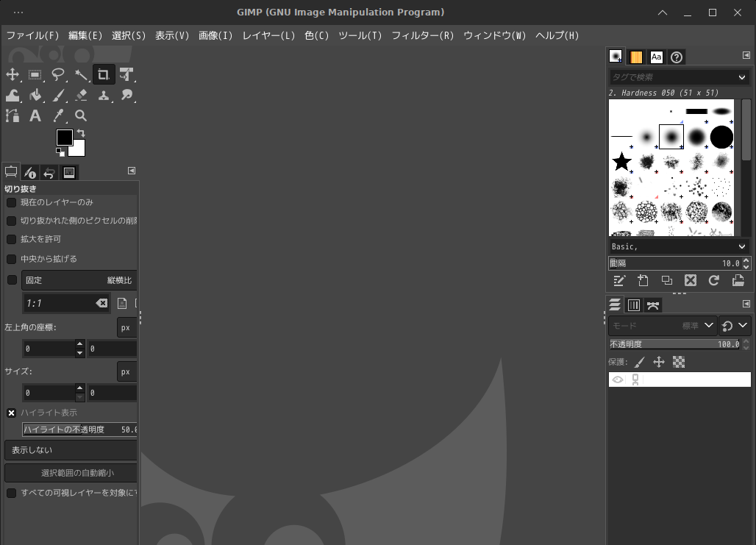Select the Fuzzy Select magic wand tool
This screenshot has height=545, width=756.
81,74
